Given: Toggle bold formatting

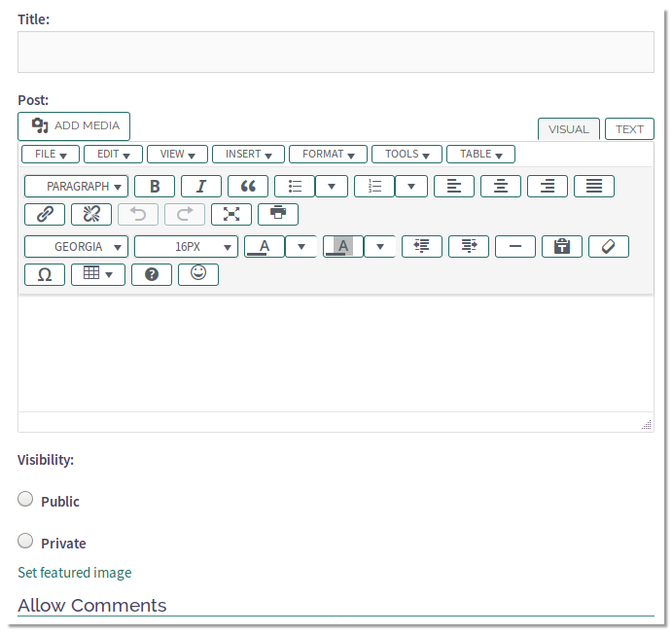Looking at the screenshot, I should tap(154, 187).
